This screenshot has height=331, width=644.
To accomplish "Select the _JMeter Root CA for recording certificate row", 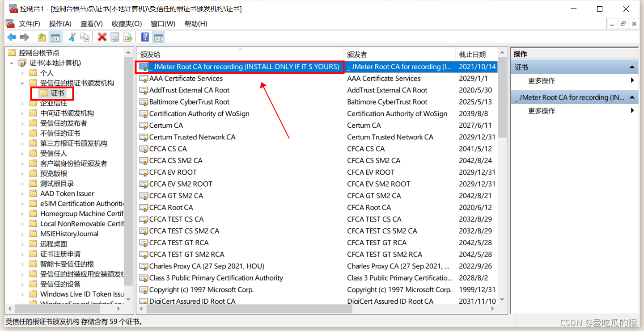I will pyautogui.click(x=317, y=67).
